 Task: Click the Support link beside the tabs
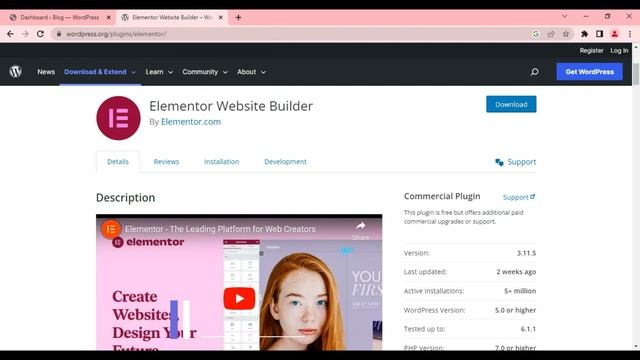click(x=522, y=162)
